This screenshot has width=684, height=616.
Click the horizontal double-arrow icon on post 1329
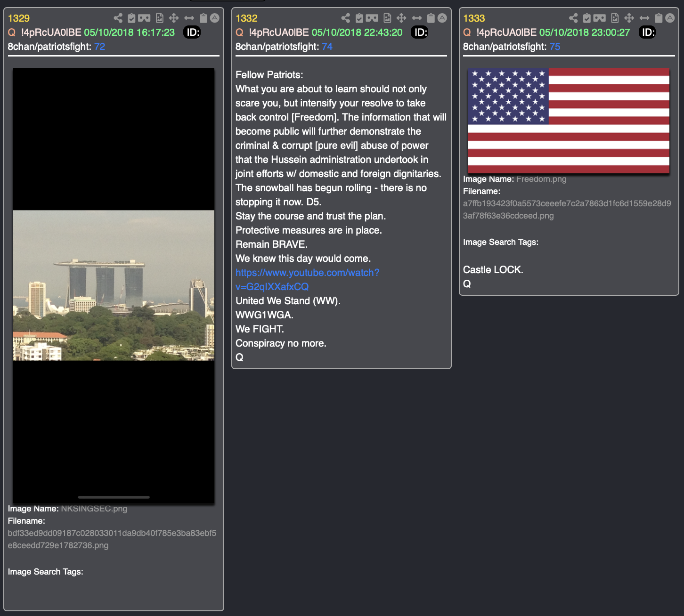click(189, 18)
